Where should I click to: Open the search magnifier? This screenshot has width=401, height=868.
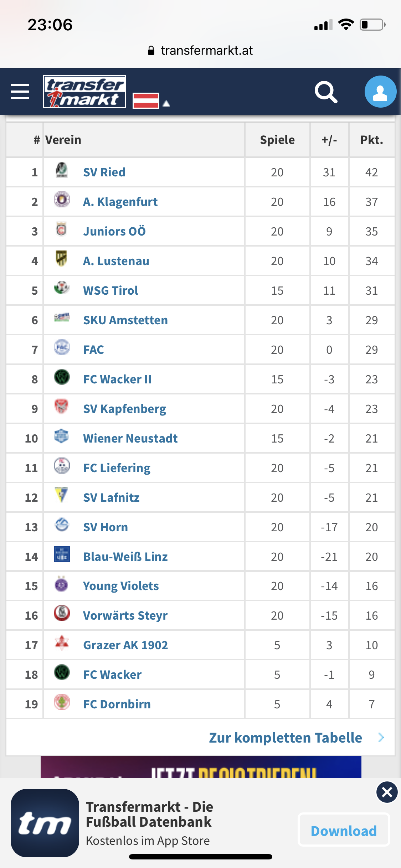(x=326, y=92)
